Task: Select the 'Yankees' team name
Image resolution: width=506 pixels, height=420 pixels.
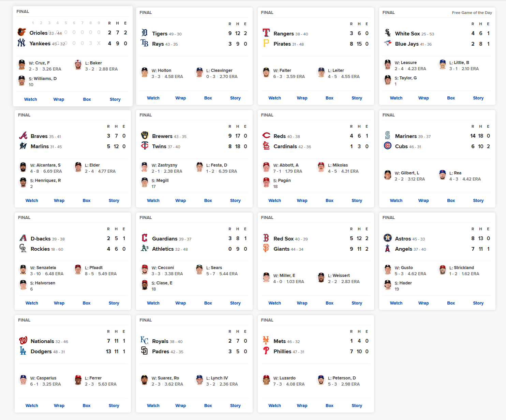Action: [x=40, y=44]
